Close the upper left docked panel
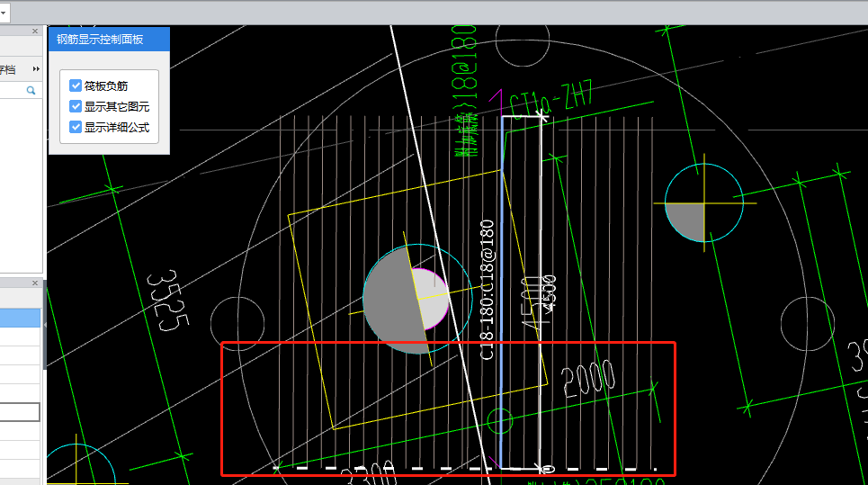The image size is (868, 485). coord(35,31)
